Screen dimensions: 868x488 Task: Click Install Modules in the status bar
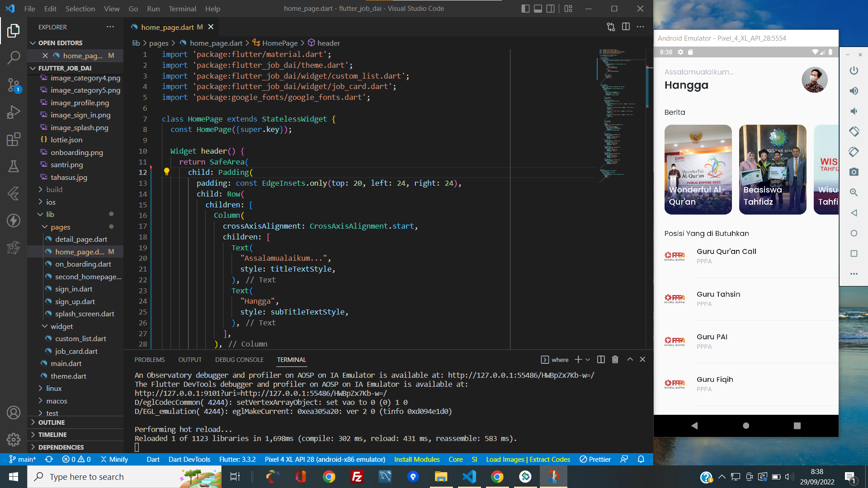coord(417,459)
